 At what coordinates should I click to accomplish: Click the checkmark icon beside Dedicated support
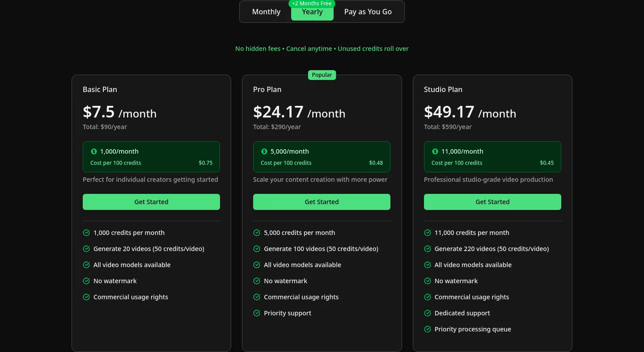point(428,313)
